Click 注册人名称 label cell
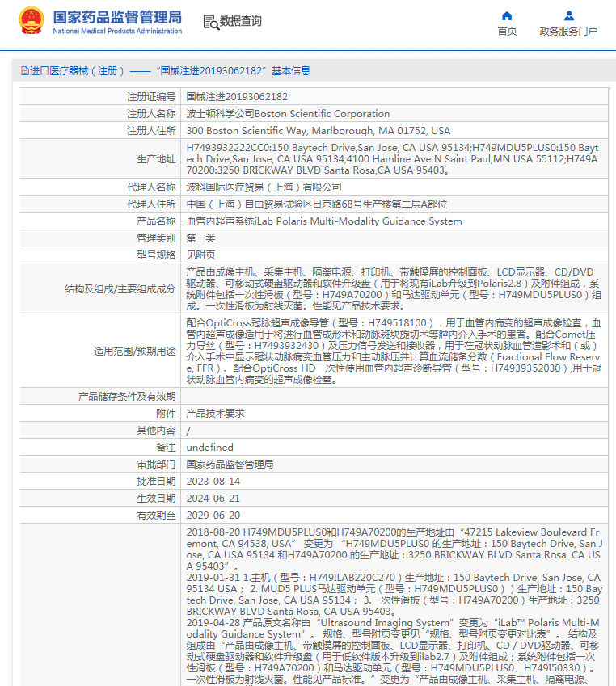616x686 pixels. [x=100, y=114]
